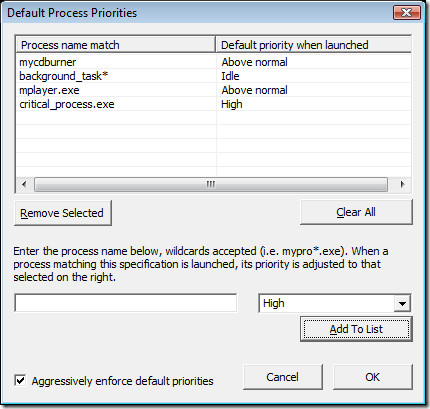Click the Remove Selected button
The height and width of the screenshot is (409, 430).
point(63,213)
